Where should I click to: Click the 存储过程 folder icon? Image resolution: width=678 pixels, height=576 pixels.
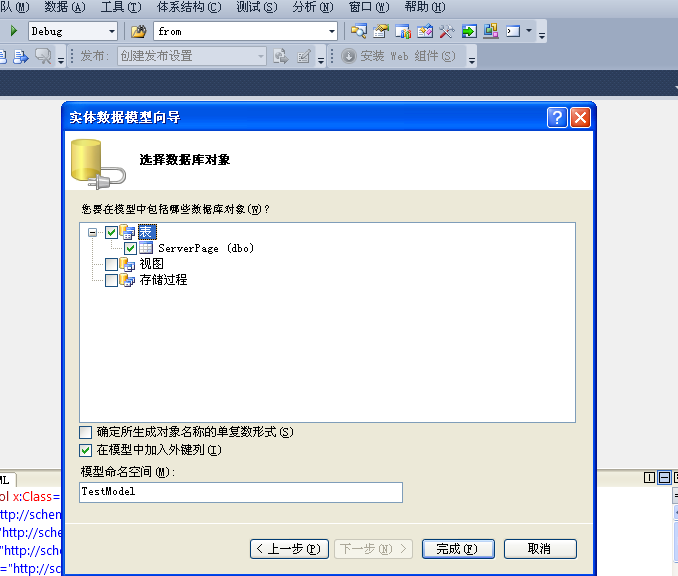(x=127, y=280)
